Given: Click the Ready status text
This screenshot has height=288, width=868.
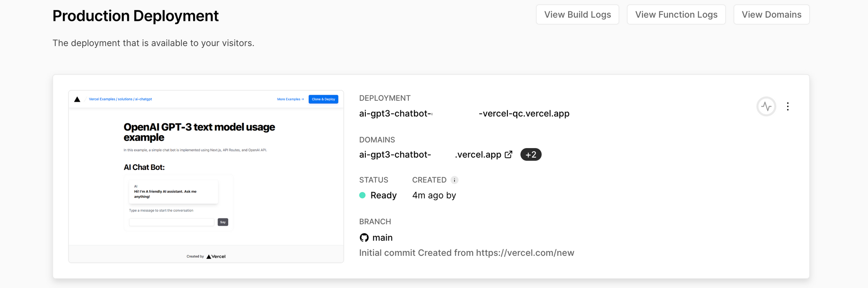Looking at the screenshot, I should 384,195.
